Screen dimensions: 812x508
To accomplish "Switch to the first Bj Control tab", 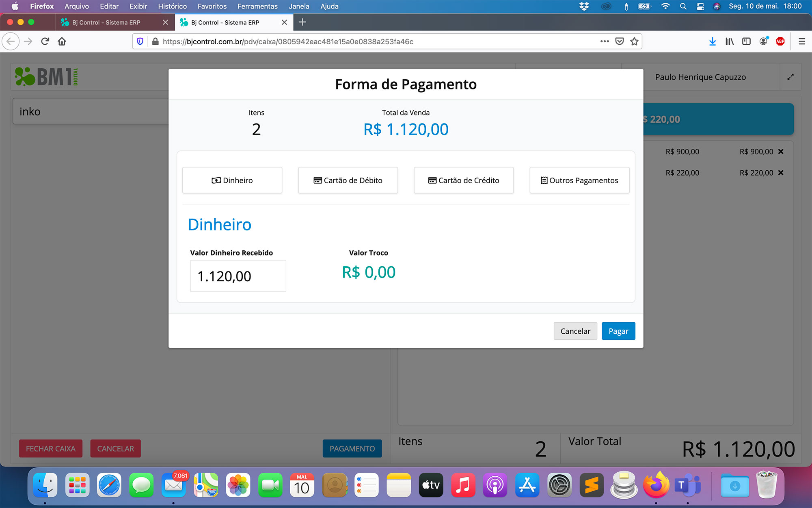I will [x=106, y=22].
